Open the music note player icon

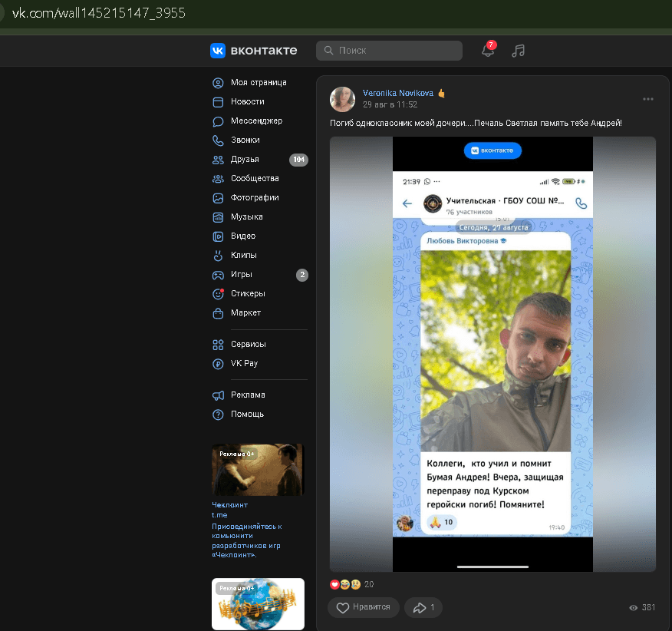[x=518, y=51]
